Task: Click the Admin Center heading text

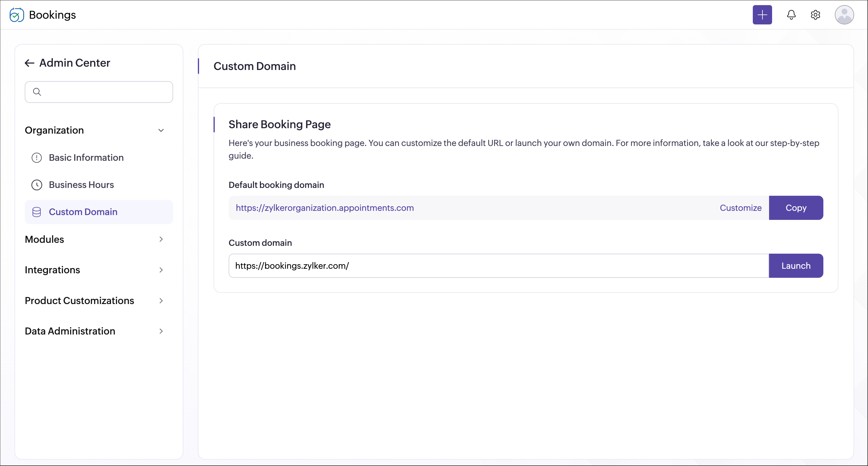Action: 75,63
